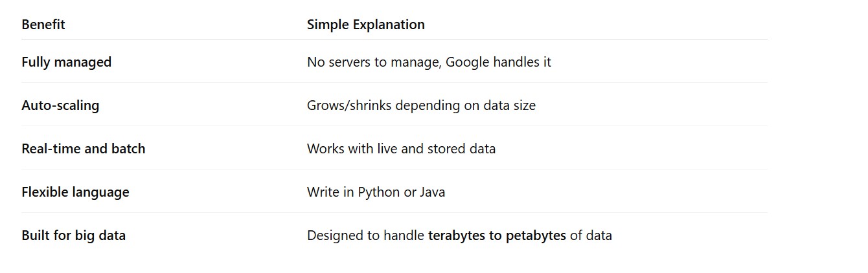Click the "No servers to manage" explanation text
Screen dimensions: 868x273
point(374,62)
